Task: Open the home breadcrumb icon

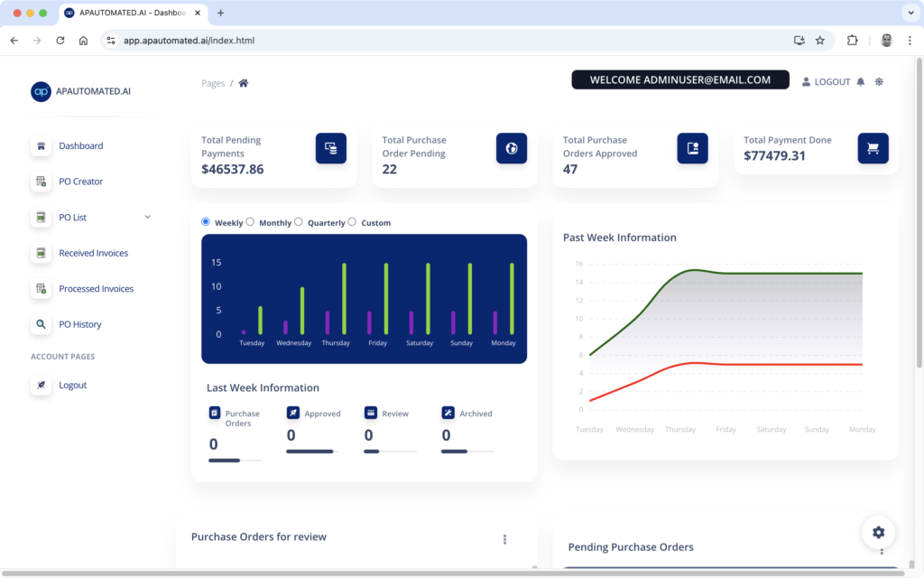Action: tap(243, 83)
